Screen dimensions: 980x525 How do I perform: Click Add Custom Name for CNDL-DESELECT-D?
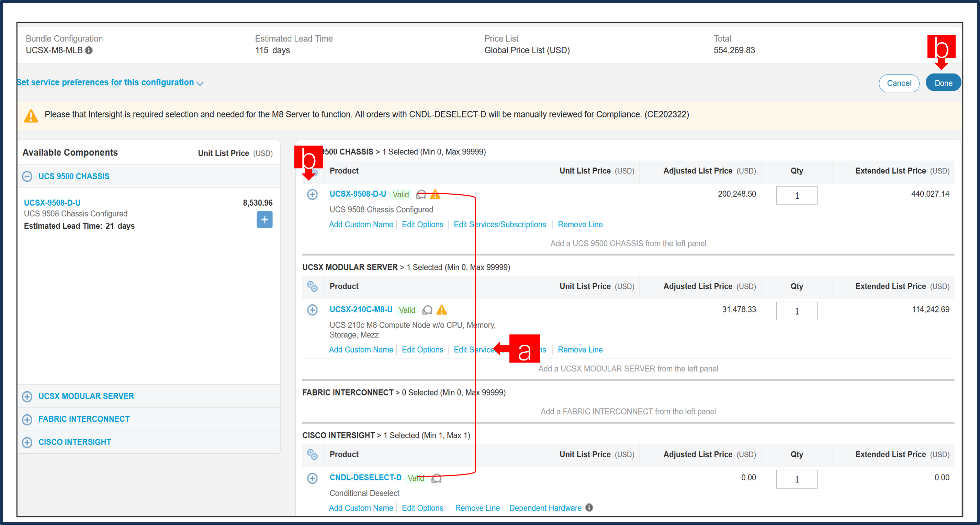tap(361, 508)
